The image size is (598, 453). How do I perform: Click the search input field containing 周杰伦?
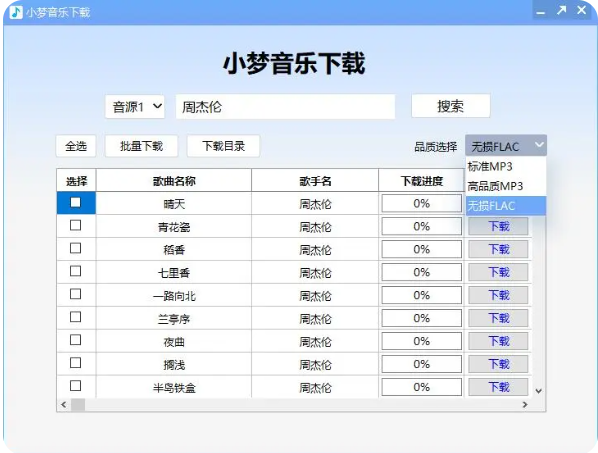pyautogui.click(x=285, y=107)
